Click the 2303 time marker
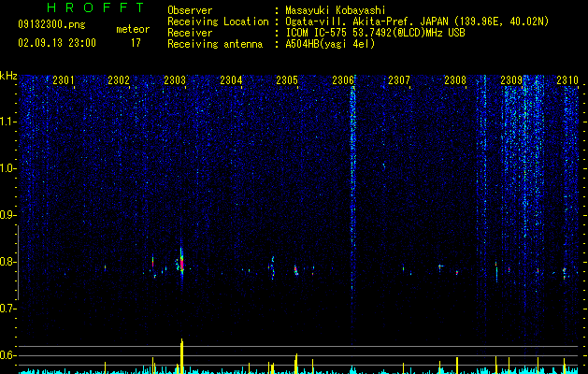Viewport: 588px width, 374px height. (175, 80)
